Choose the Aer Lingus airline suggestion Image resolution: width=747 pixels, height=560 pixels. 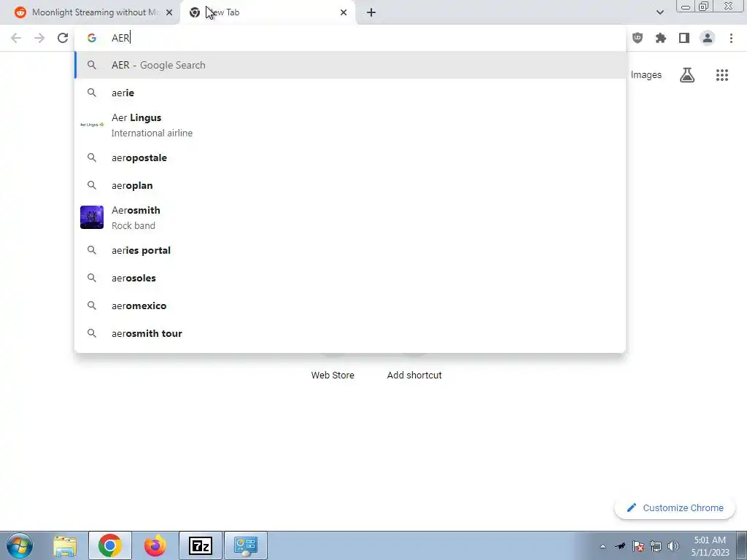point(350,125)
